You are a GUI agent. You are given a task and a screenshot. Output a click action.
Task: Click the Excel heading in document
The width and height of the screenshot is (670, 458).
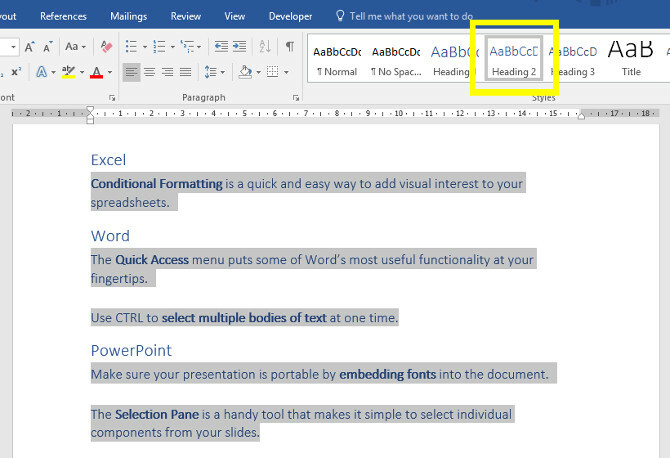pyautogui.click(x=109, y=160)
